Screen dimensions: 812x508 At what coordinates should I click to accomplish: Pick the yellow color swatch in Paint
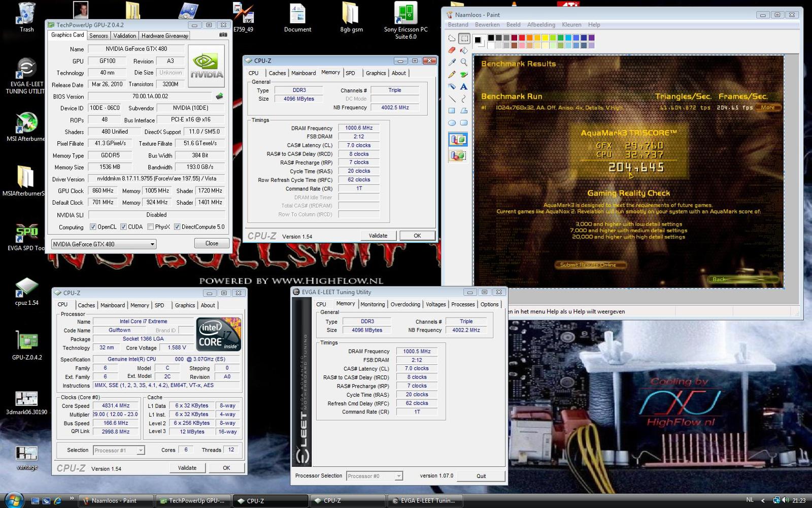[545, 38]
